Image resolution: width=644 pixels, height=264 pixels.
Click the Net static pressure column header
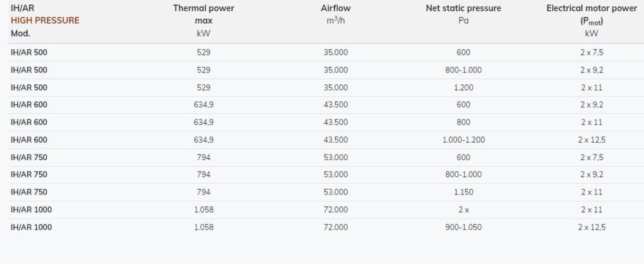point(463,14)
